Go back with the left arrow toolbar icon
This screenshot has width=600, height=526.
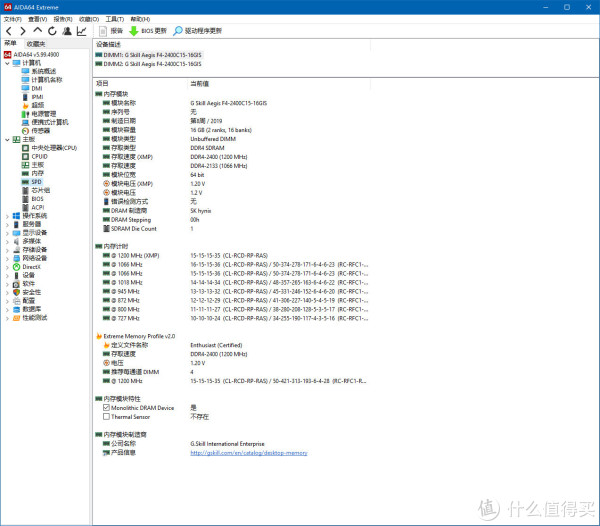(x=9, y=31)
